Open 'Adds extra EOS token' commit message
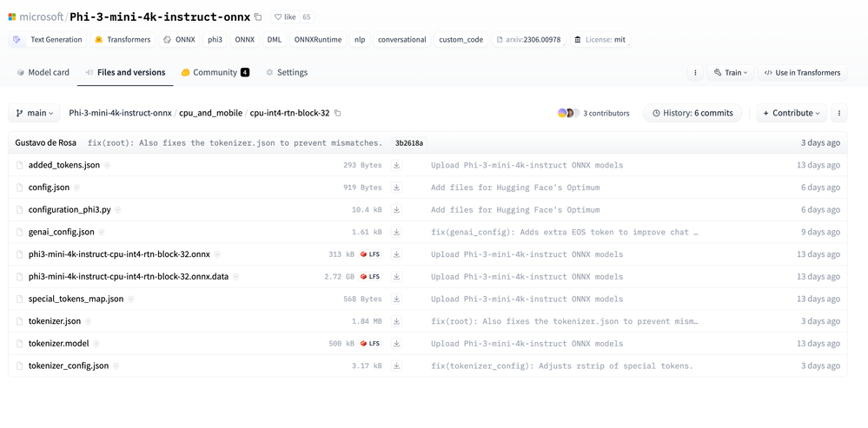Image resolution: width=868 pixels, height=428 pixels. click(565, 233)
